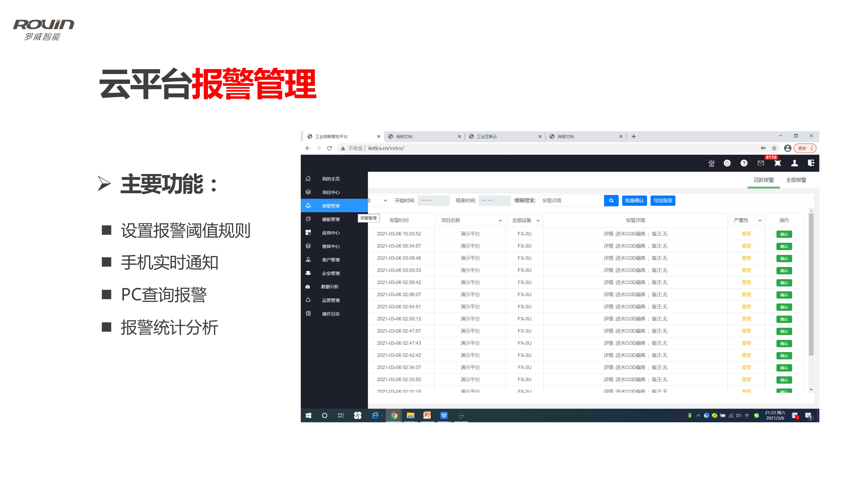Click the bell icon beside 报警管理
This screenshot has height=488, width=868.
[308, 205]
